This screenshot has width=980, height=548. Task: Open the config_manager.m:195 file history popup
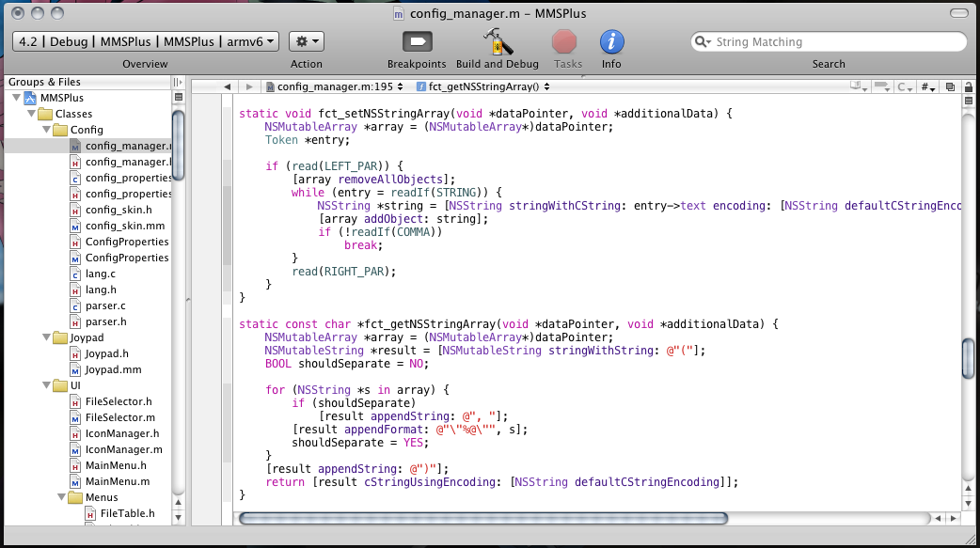(335, 86)
